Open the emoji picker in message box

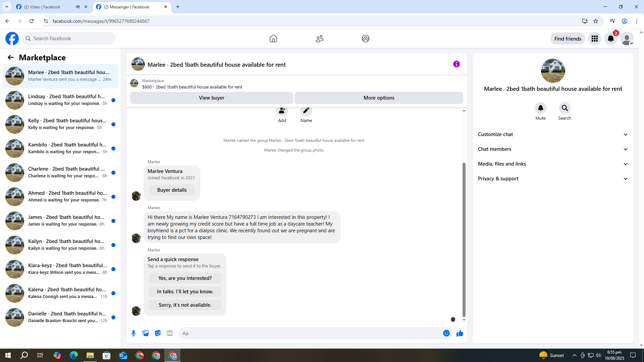pos(446,333)
